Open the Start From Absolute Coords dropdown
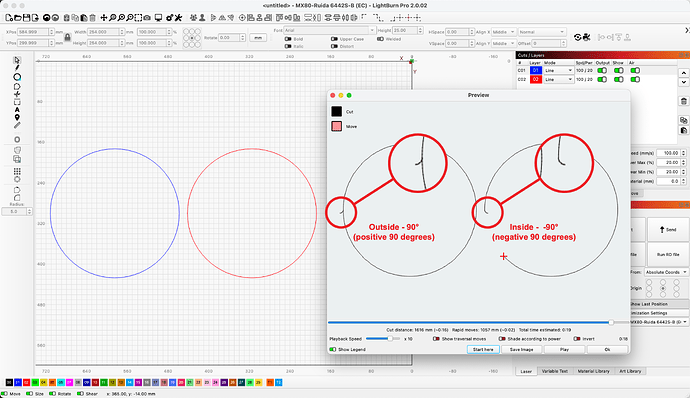 [666, 272]
